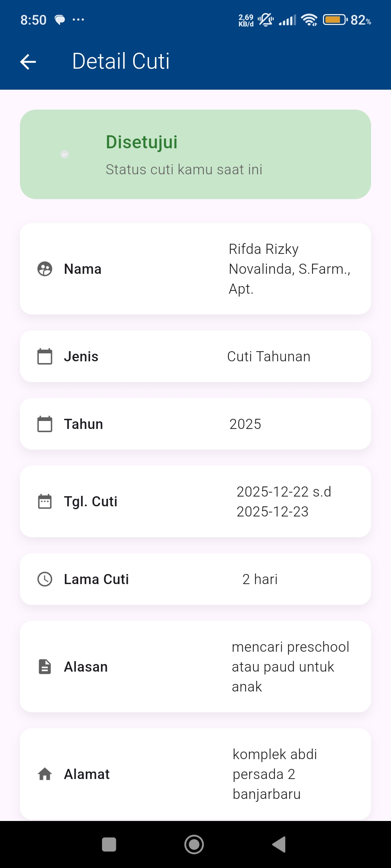Image resolution: width=391 pixels, height=868 pixels.
Task: Tap the back arrow in header
Action: (x=28, y=61)
